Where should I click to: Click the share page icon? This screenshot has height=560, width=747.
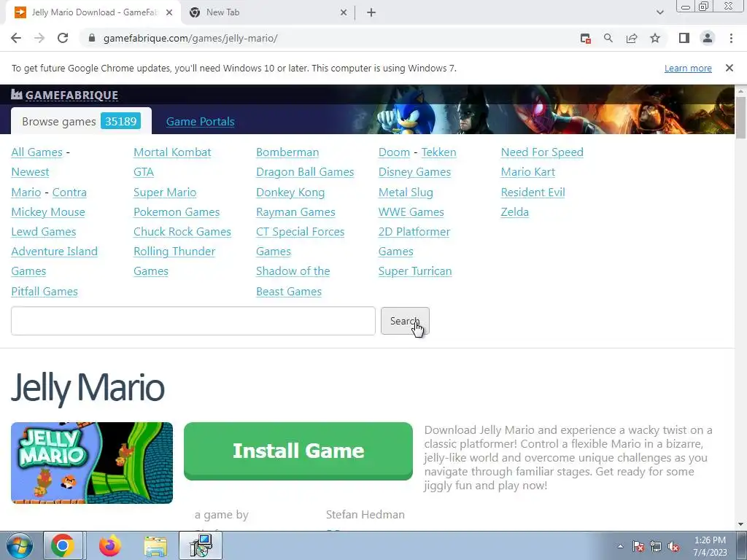point(632,38)
